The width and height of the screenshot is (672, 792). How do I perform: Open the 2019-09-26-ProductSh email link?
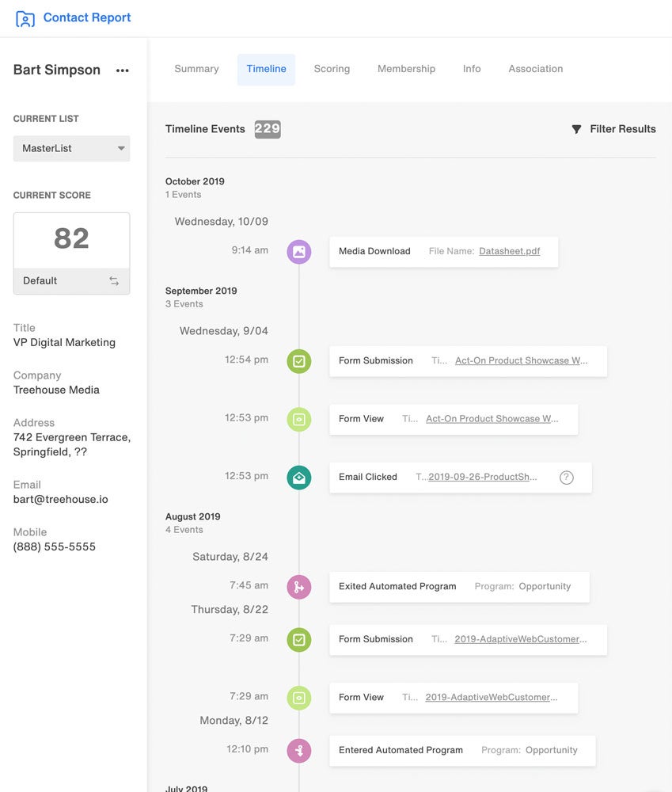coord(483,478)
